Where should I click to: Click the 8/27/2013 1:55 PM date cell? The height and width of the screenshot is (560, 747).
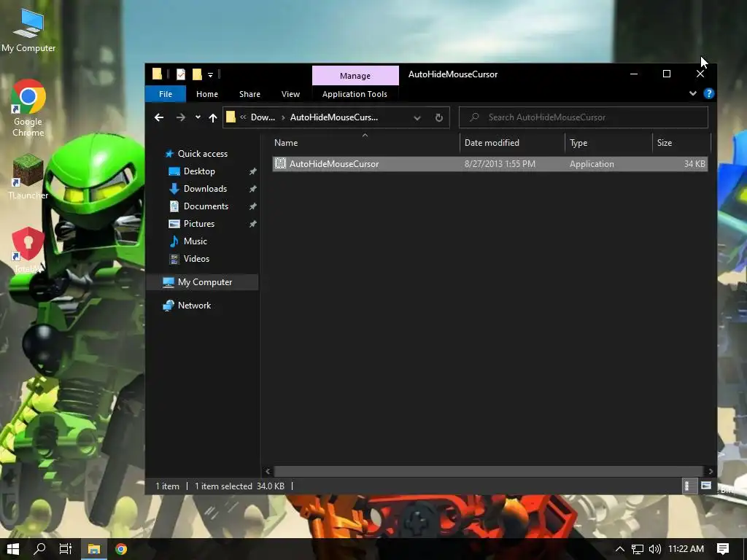pyautogui.click(x=500, y=164)
